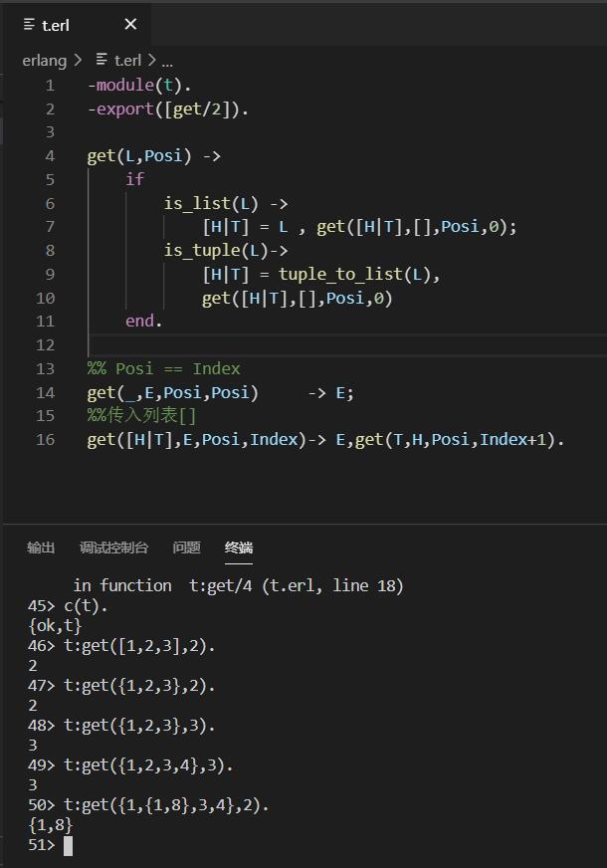Click 'is_tuple(L)->' guard line
This screenshot has width=607, height=868.
[x=226, y=250]
